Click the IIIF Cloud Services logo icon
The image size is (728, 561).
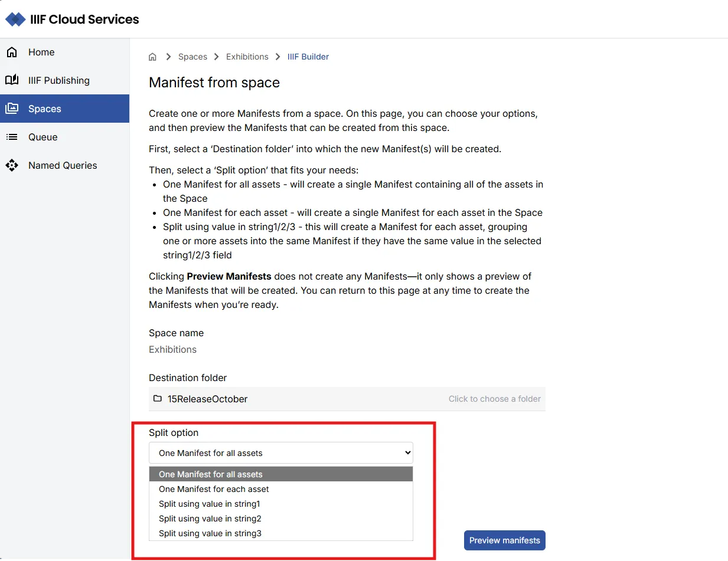tap(15, 19)
